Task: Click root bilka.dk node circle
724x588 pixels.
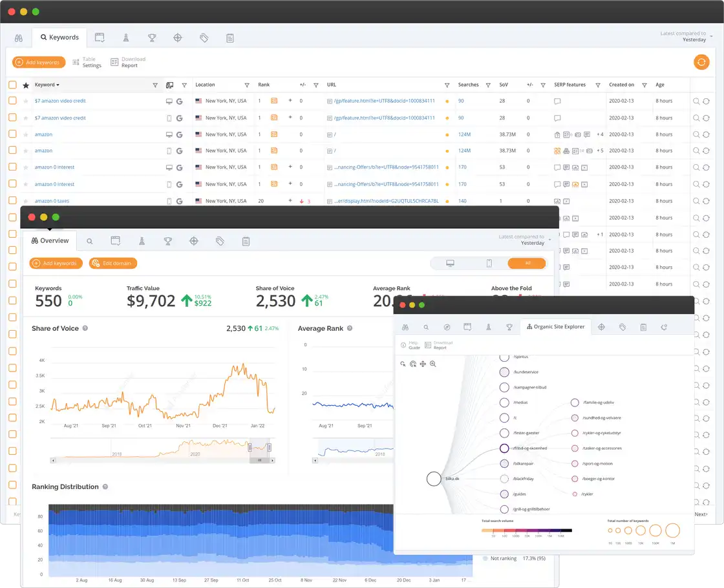Action: (434, 479)
